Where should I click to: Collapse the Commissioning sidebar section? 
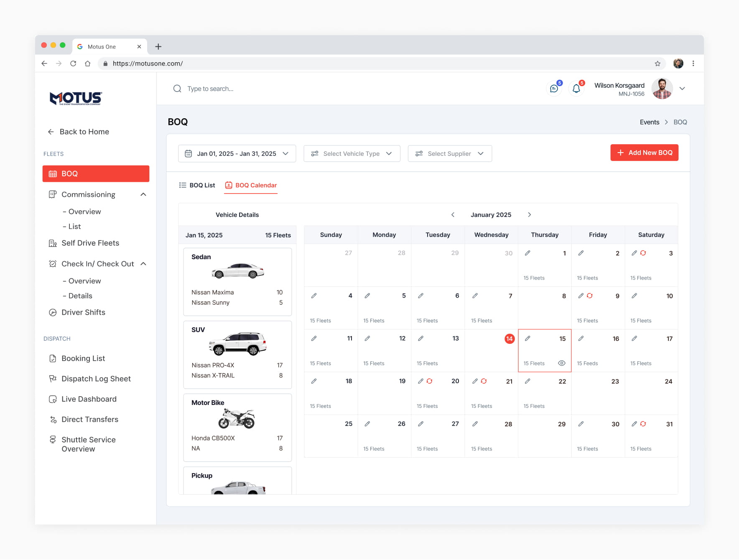pos(143,194)
